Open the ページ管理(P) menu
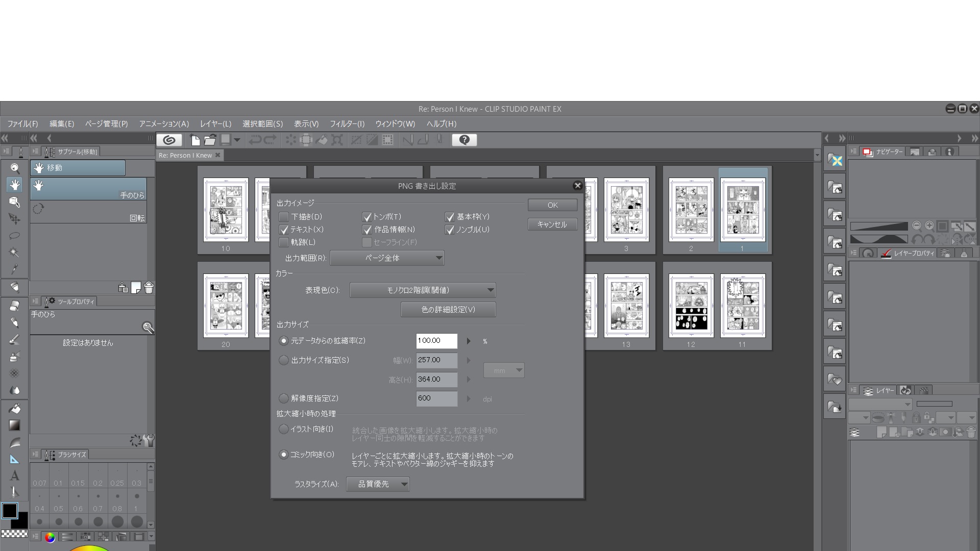Screen dimensions: 980x551 pyautogui.click(x=106, y=124)
